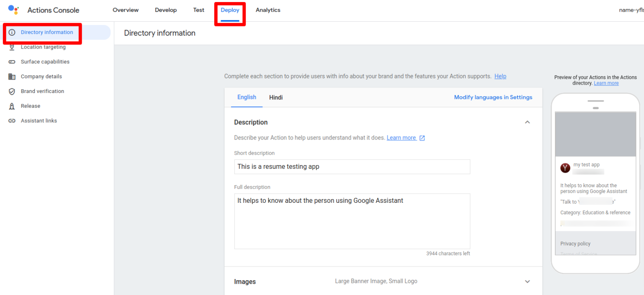Open the Analytics tab
Image resolution: width=644 pixels, height=295 pixels.
(268, 10)
